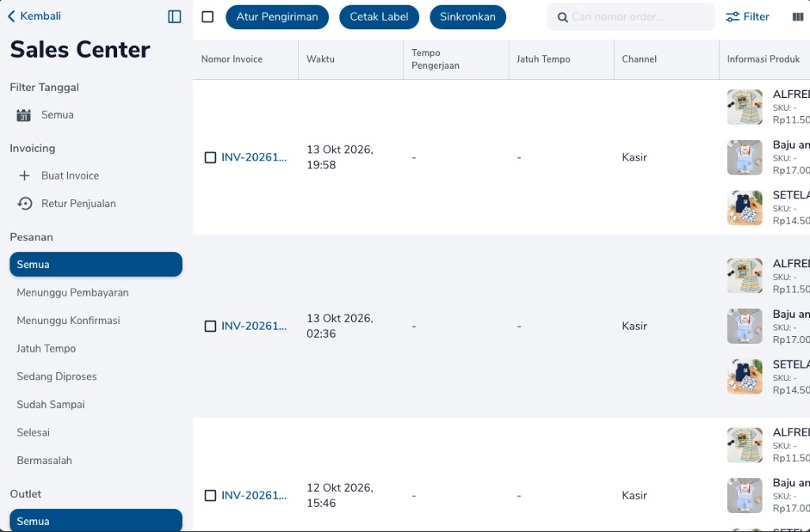810x532 pixels.
Task: Click the Informasi Produk column header
Action: tap(763, 59)
